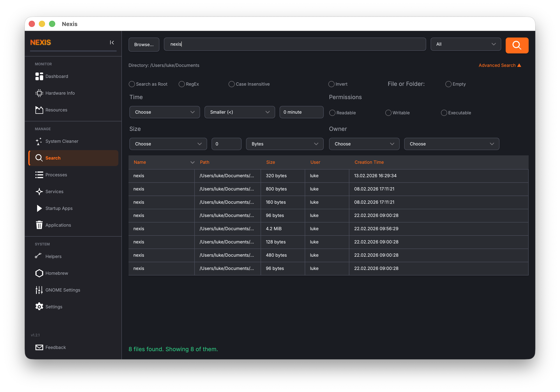Image resolution: width=560 pixels, height=392 pixels.
Task: Expand the Owner Choose dropdown
Action: (364, 144)
